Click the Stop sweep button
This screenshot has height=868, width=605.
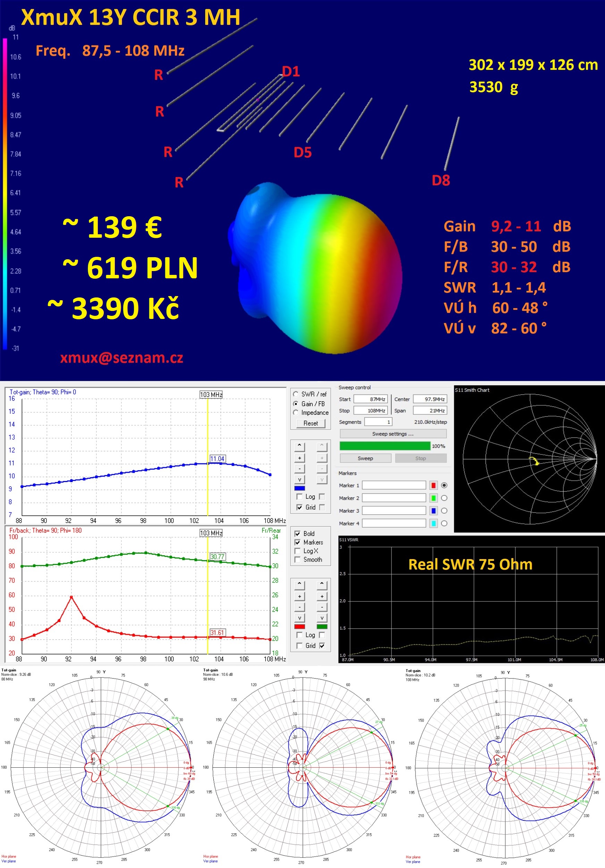coord(420,458)
